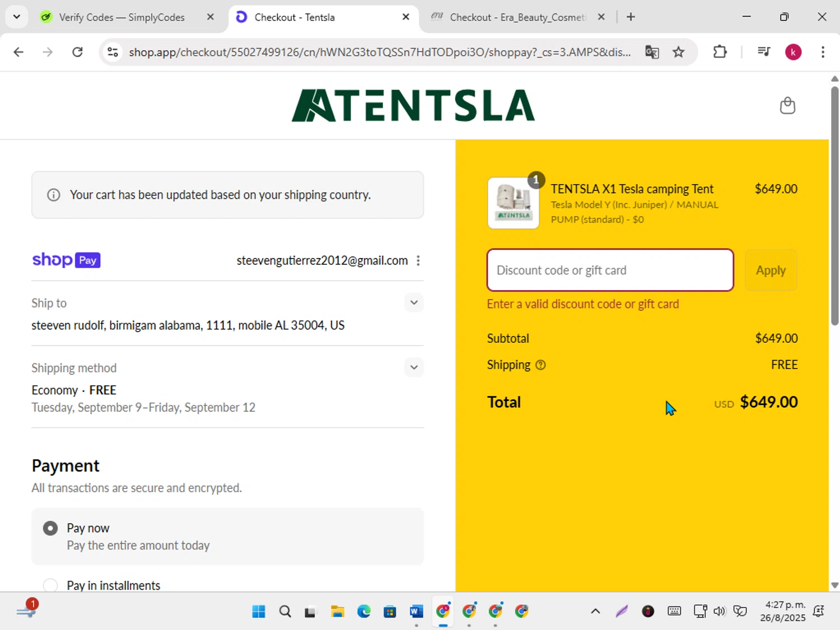Click the Apply discount button

pyautogui.click(x=771, y=270)
